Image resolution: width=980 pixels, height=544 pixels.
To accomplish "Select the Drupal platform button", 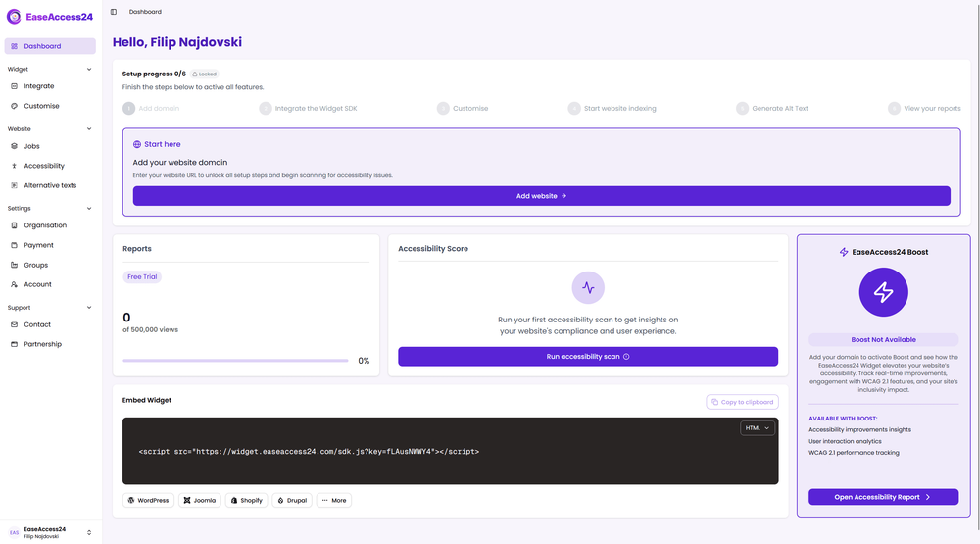I will (292, 500).
